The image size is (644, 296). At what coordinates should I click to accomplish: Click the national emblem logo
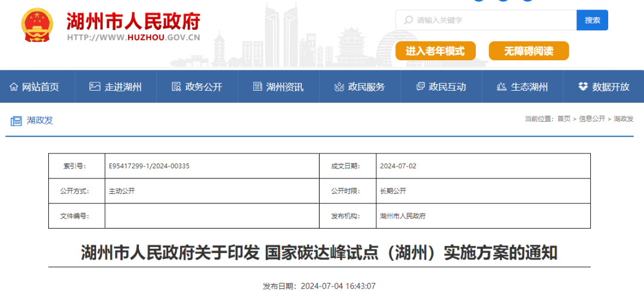(37, 26)
